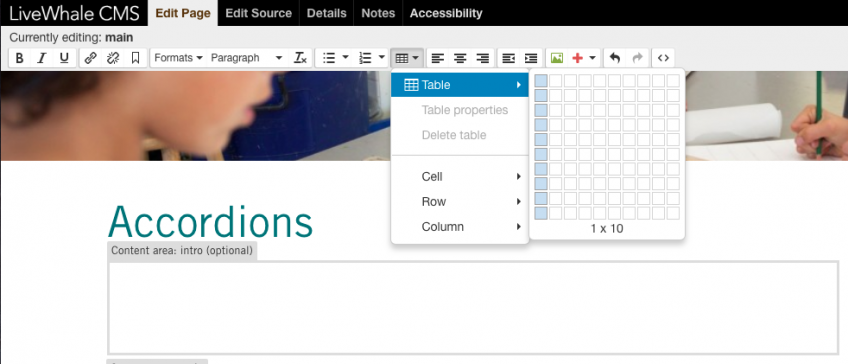Expand red plus insert menu arrow

click(x=592, y=58)
